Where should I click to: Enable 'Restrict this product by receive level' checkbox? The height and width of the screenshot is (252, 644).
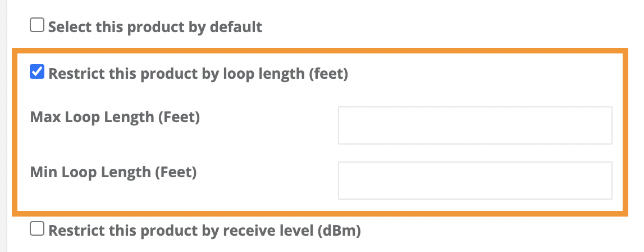click(37, 228)
